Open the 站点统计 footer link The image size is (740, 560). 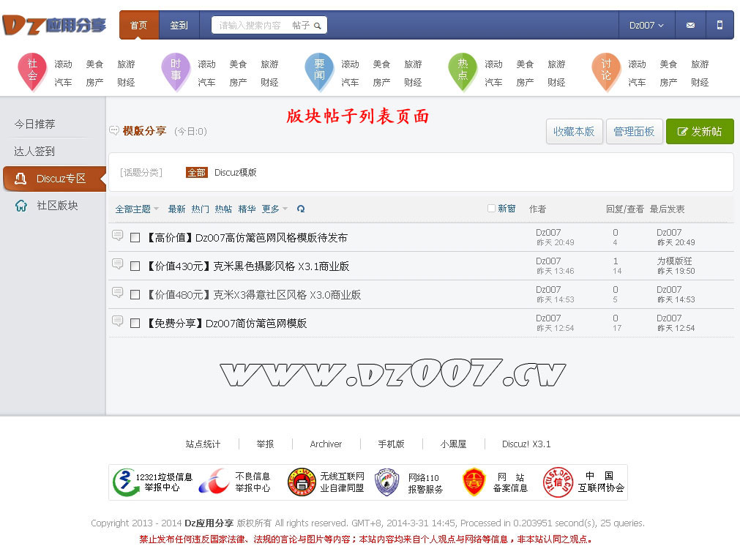pos(203,444)
